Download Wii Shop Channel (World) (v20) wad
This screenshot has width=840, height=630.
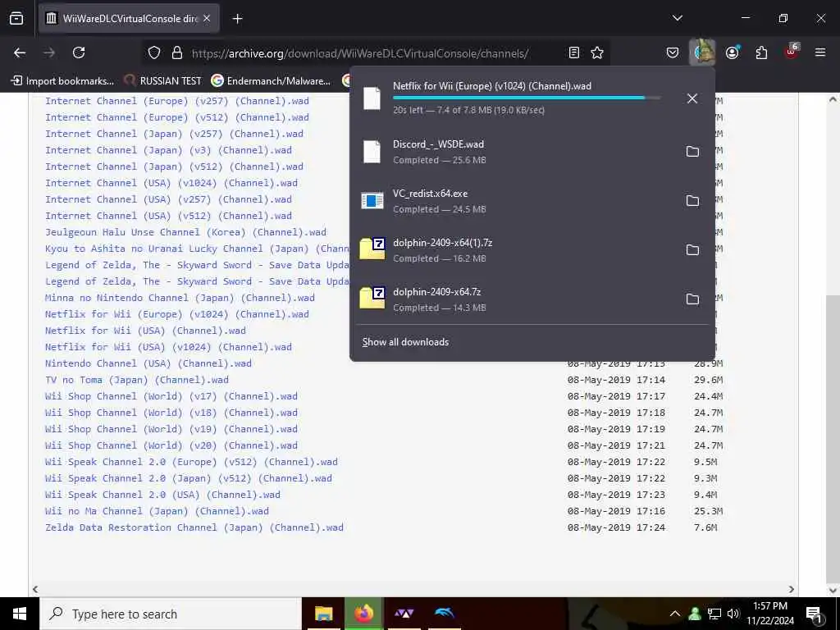171,445
